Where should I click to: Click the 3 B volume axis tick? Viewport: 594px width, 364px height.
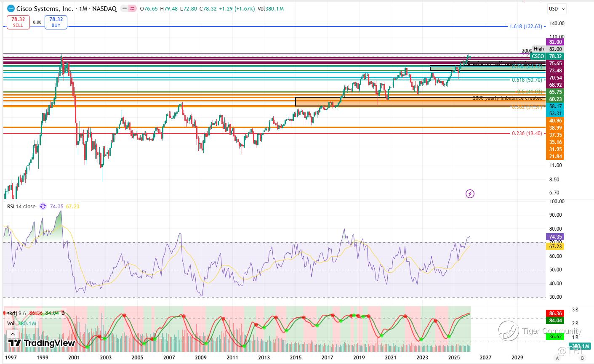click(x=575, y=310)
